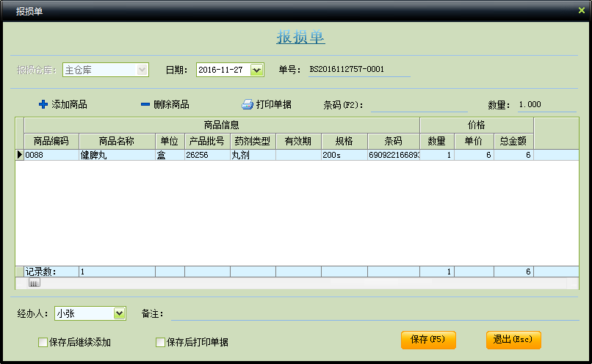Screen dimensions: 592x364
Task: Click the 保存(F5) button
Action: tap(428, 340)
